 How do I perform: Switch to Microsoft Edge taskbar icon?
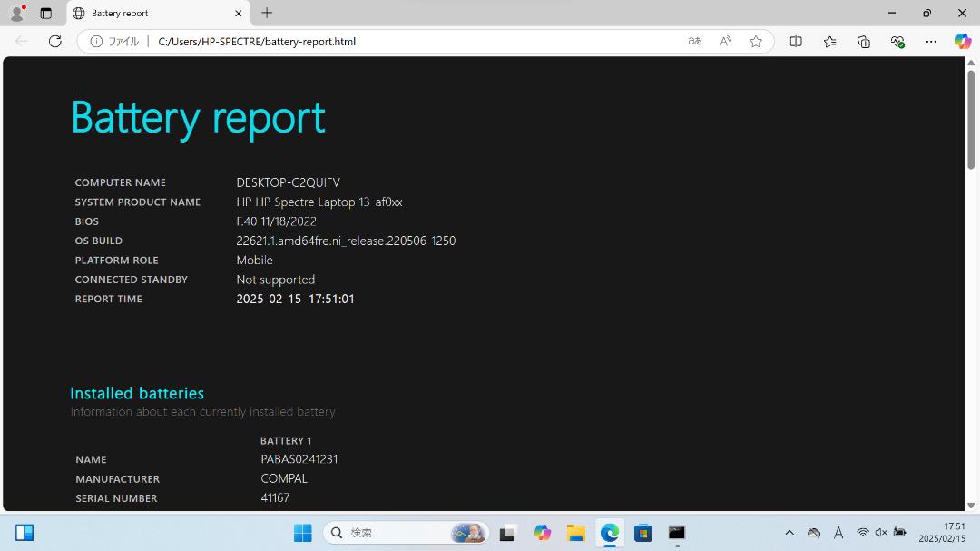tap(610, 532)
